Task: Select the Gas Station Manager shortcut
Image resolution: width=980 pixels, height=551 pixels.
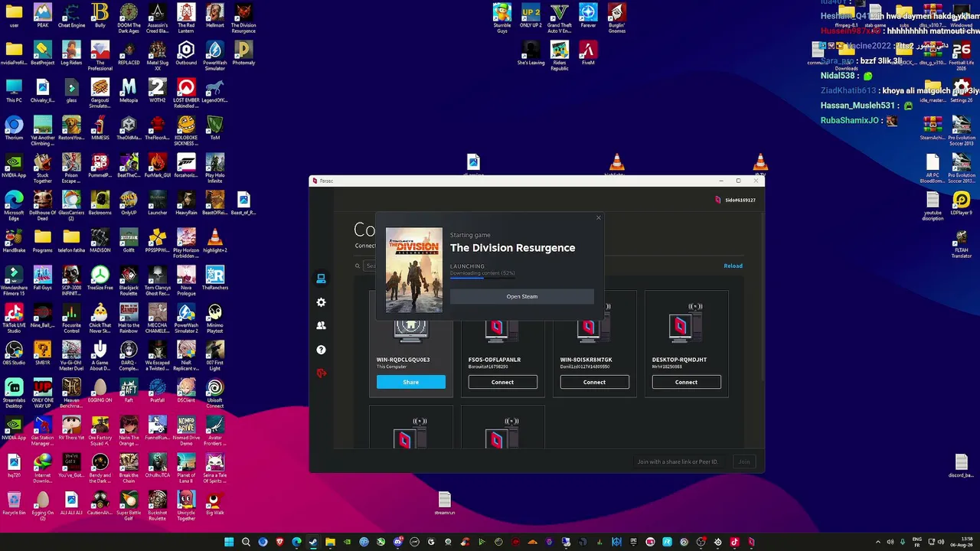Action: pyautogui.click(x=43, y=431)
